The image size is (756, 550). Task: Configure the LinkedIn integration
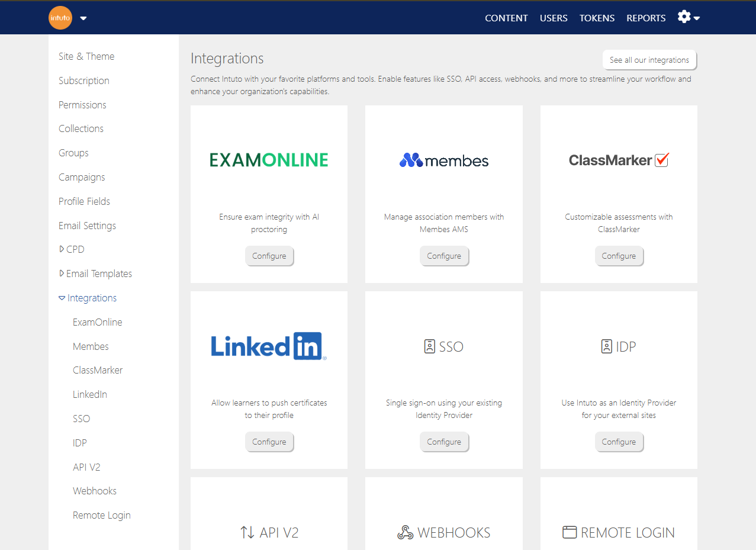(269, 442)
